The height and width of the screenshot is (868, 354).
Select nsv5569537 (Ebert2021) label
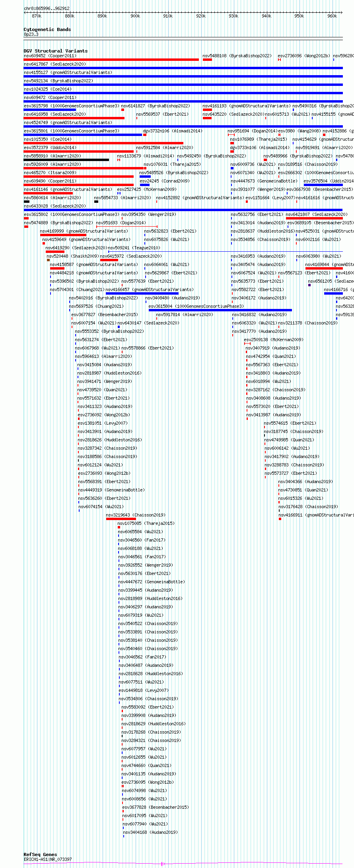pyautogui.click(x=162, y=114)
